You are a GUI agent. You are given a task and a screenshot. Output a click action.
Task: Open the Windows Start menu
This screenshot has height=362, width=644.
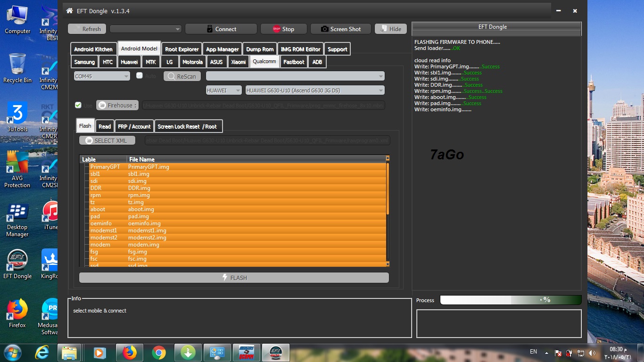[x=13, y=353]
